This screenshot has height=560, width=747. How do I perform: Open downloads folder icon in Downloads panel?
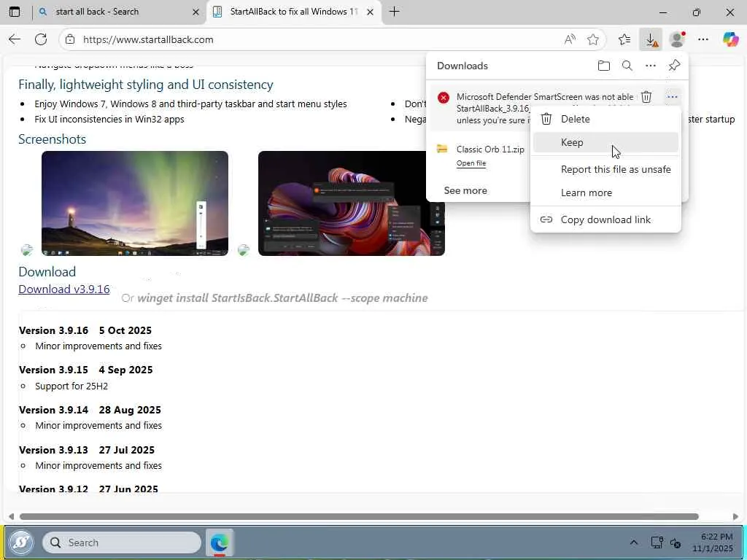pos(603,66)
